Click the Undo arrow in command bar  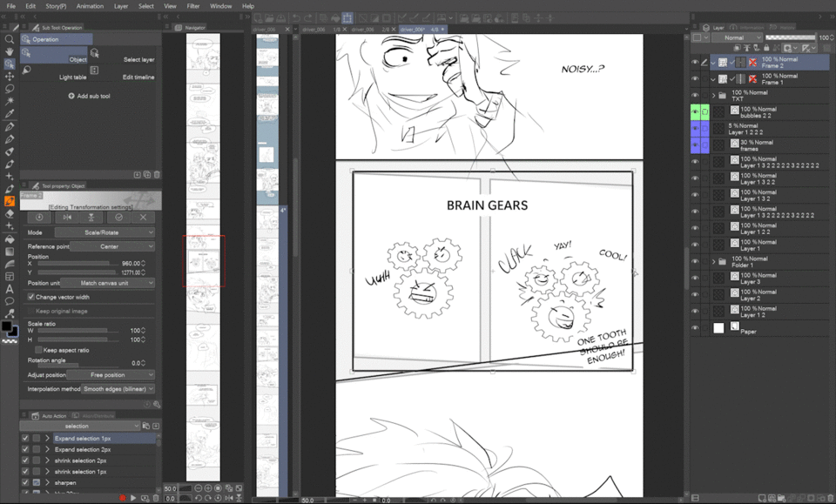[296, 18]
